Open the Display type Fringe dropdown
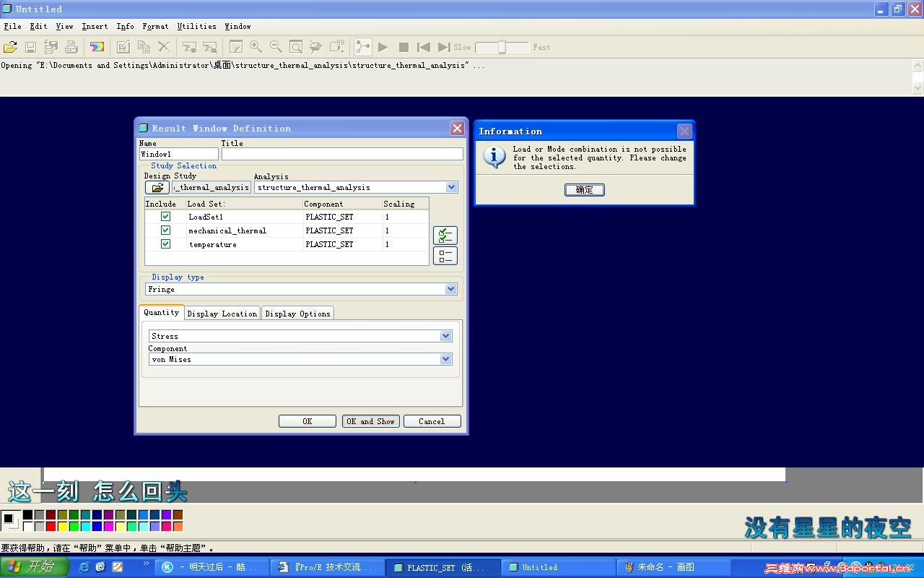This screenshot has height=578, width=924. click(301, 289)
